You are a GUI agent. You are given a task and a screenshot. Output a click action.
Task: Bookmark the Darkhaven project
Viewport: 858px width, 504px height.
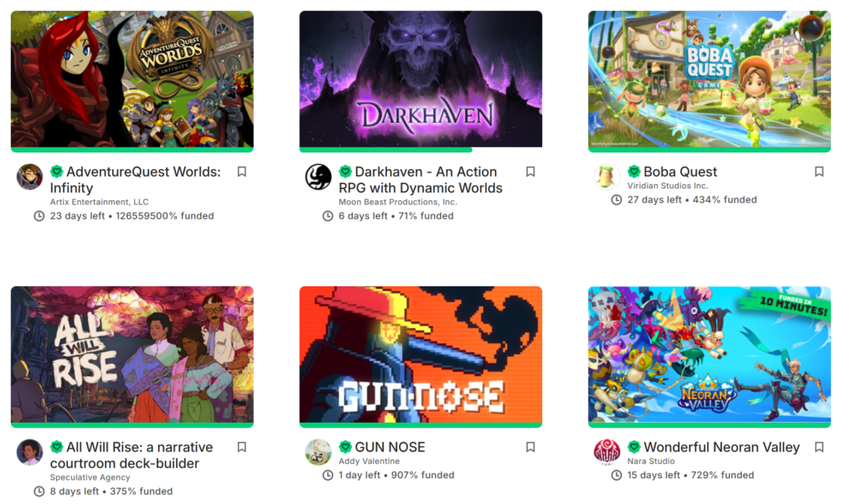pyautogui.click(x=530, y=172)
